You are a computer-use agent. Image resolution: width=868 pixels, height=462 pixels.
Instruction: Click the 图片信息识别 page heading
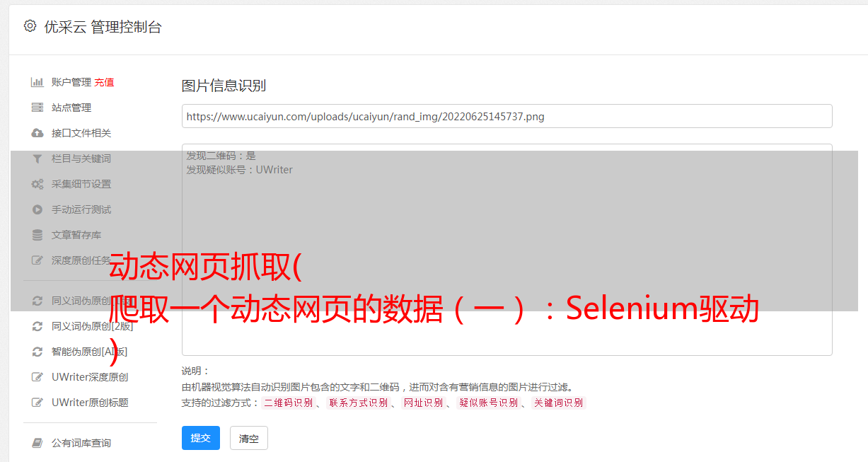click(x=224, y=86)
